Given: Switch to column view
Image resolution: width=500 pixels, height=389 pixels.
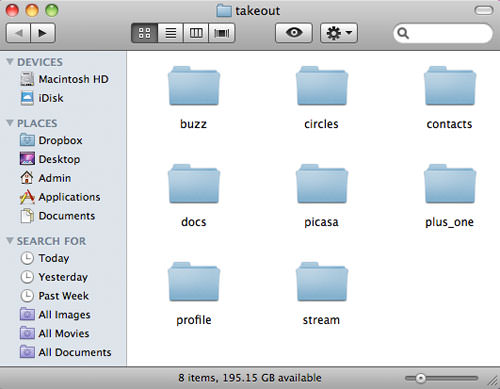Looking at the screenshot, I should (x=196, y=33).
